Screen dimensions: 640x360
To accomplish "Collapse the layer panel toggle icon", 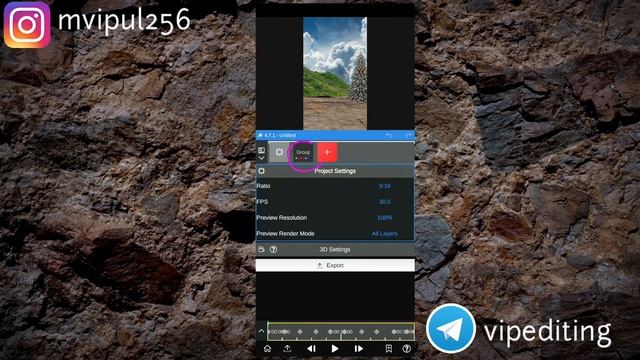I will click(x=262, y=153).
